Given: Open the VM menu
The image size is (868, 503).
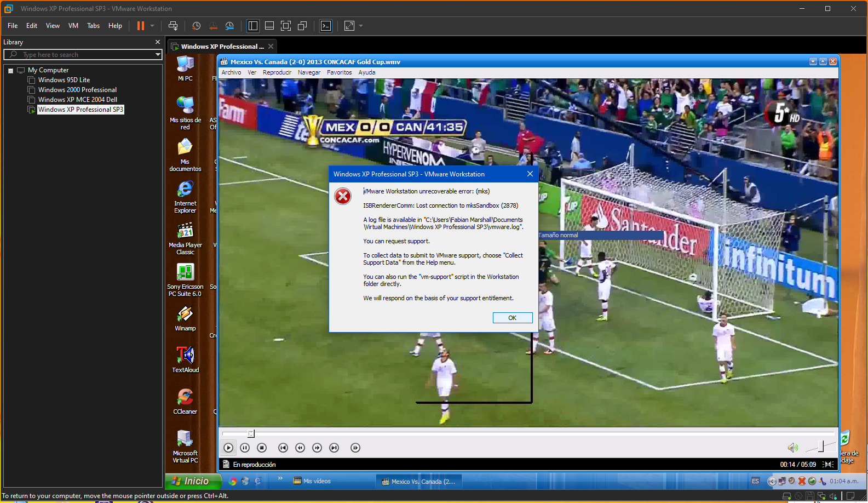Looking at the screenshot, I should tap(73, 26).
